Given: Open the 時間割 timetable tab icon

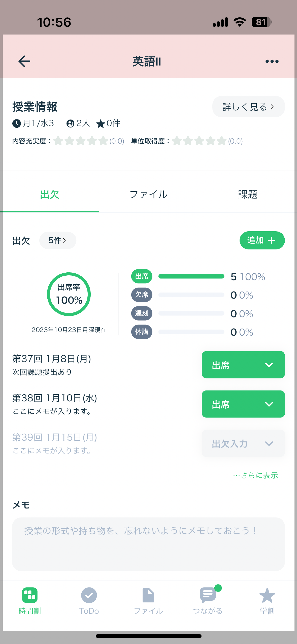Looking at the screenshot, I should point(30,595).
